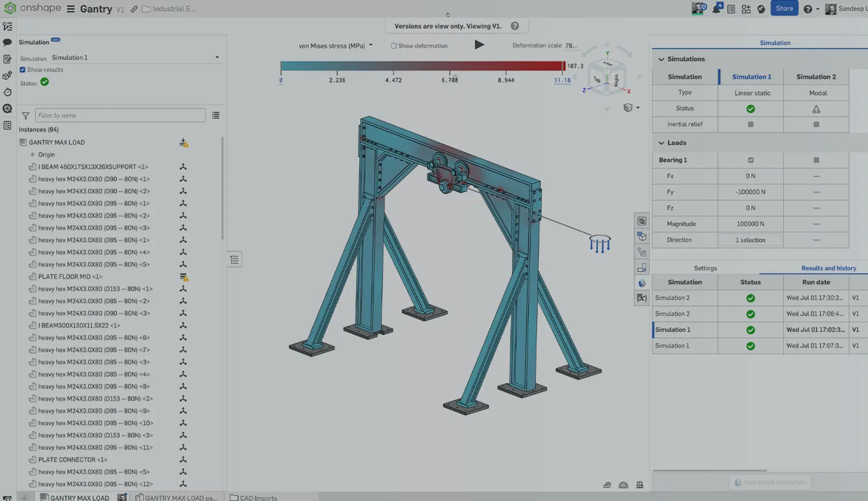Open the render mode cube dropdown
The image size is (868, 501).
[631, 107]
